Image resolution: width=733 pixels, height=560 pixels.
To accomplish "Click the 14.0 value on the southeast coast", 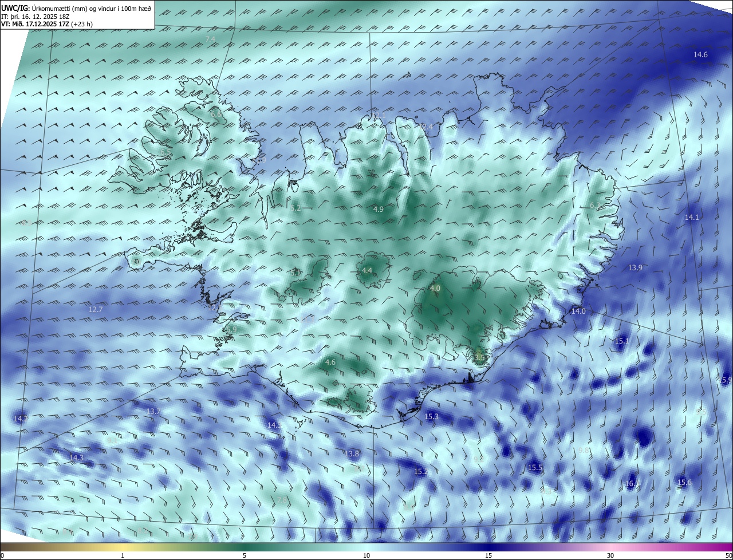I will coord(578,311).
